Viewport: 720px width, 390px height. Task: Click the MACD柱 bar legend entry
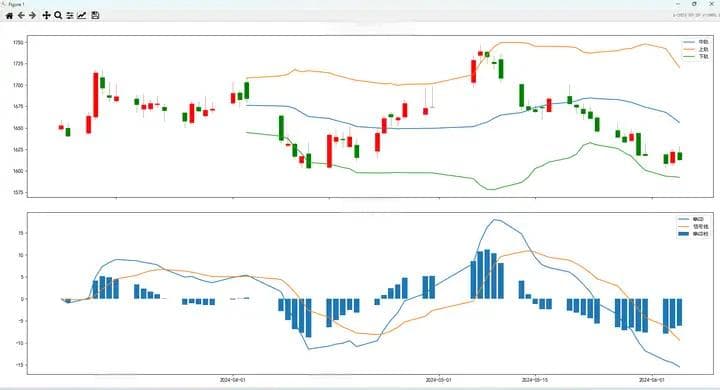click(693, 234)
